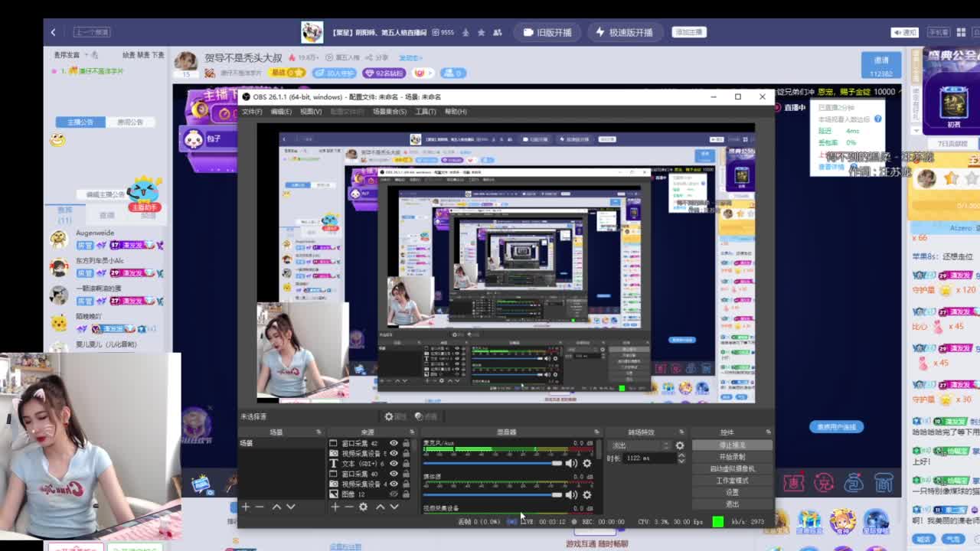The width and height of the screenshot is (980, 551).
Task: Open transition settings gear icon
Action: pos(680,445)
